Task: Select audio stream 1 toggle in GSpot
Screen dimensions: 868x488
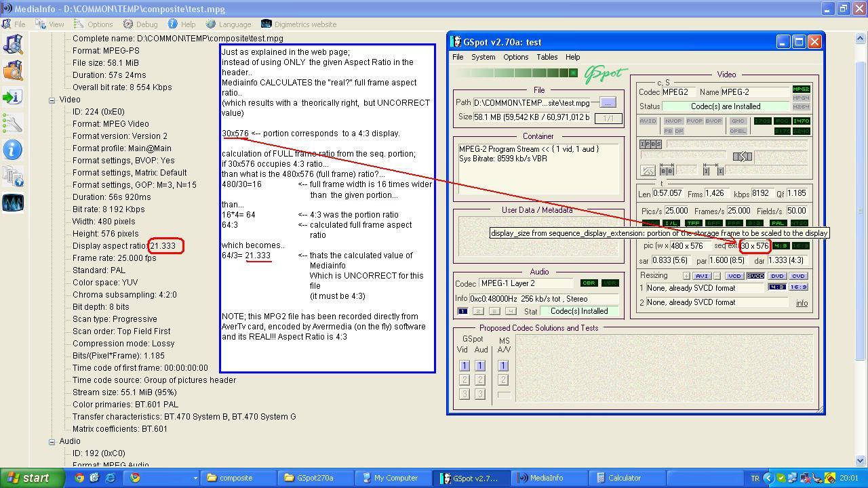Action: pyautogui.click(x=462, y=311)
